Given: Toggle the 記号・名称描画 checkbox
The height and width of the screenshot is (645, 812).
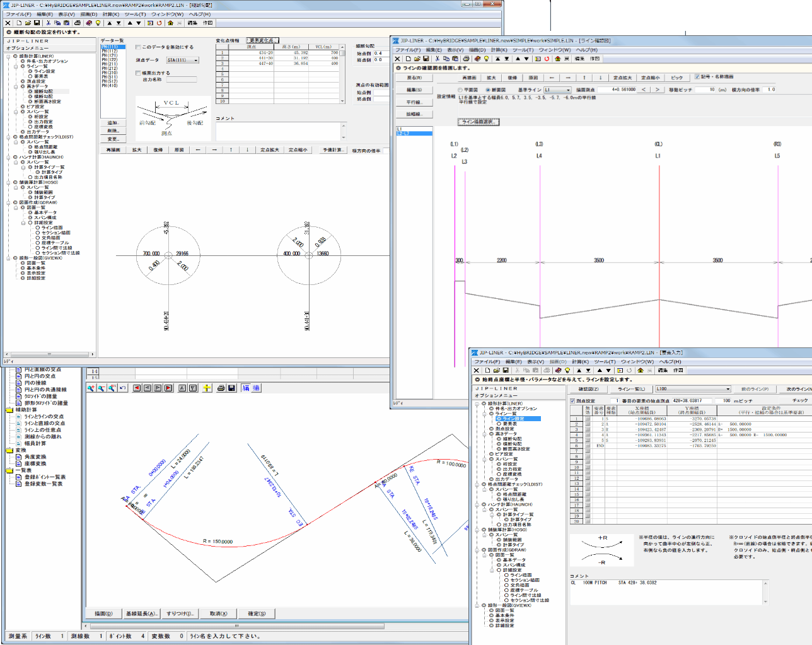Looking at the screenshot, I should point(697,77).
